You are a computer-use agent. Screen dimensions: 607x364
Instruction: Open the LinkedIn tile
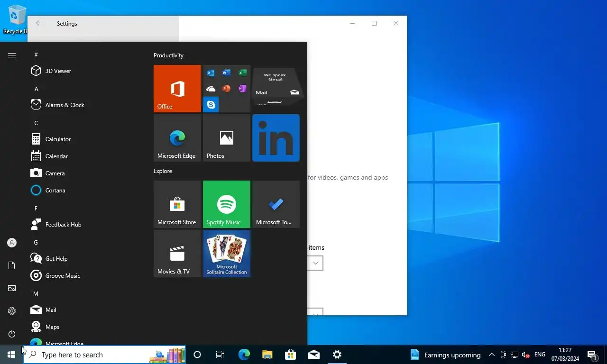coord(276,138)
